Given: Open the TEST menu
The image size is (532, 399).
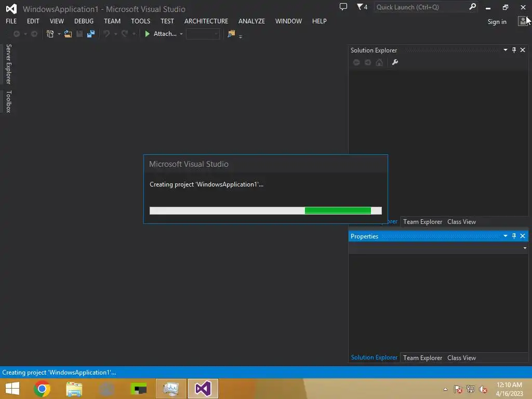Looking at the screenshot, I should pyautogui.click(x=167, y=21).
